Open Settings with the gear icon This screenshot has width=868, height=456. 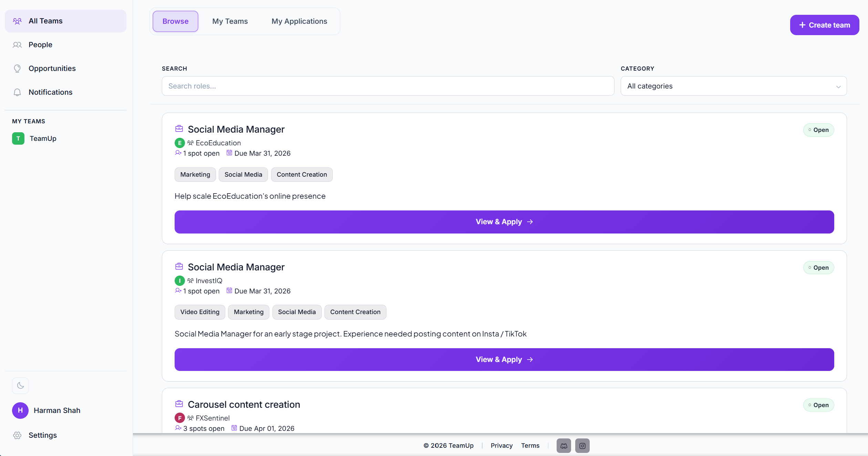pyautogui.click(x=17, y=435)
